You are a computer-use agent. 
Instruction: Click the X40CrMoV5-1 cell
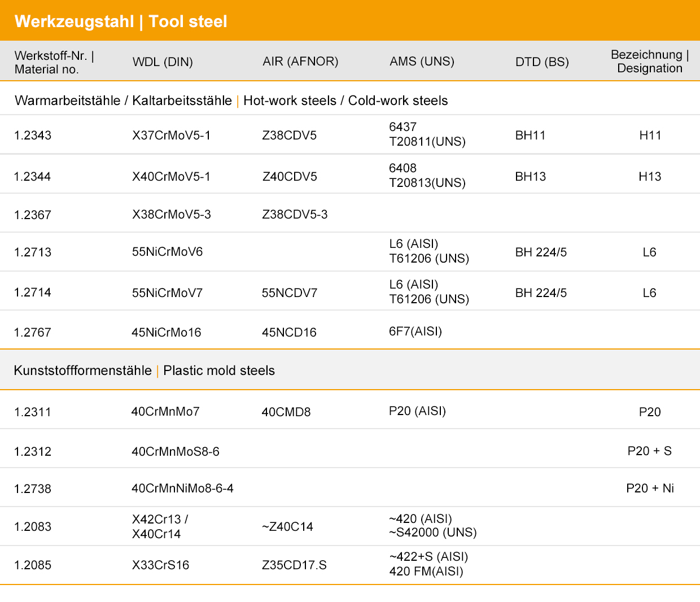(171, 177)
